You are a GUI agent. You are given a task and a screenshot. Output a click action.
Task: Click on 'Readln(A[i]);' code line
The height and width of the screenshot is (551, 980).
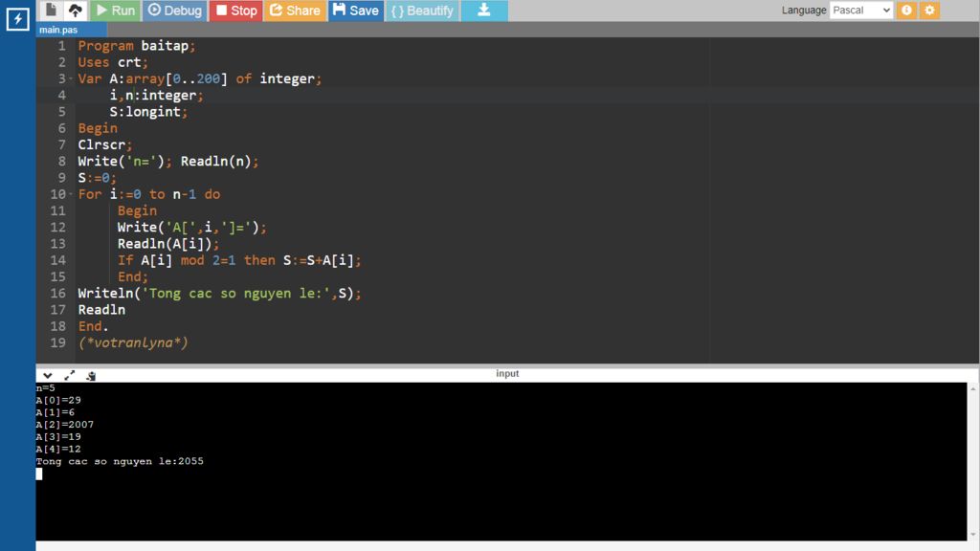[168, 244]
